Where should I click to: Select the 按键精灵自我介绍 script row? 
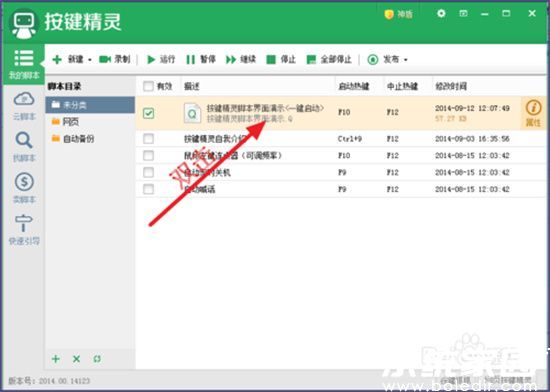341,138
